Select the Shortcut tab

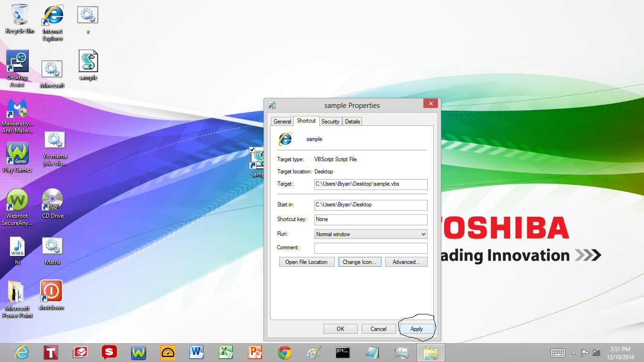(306, 121)
